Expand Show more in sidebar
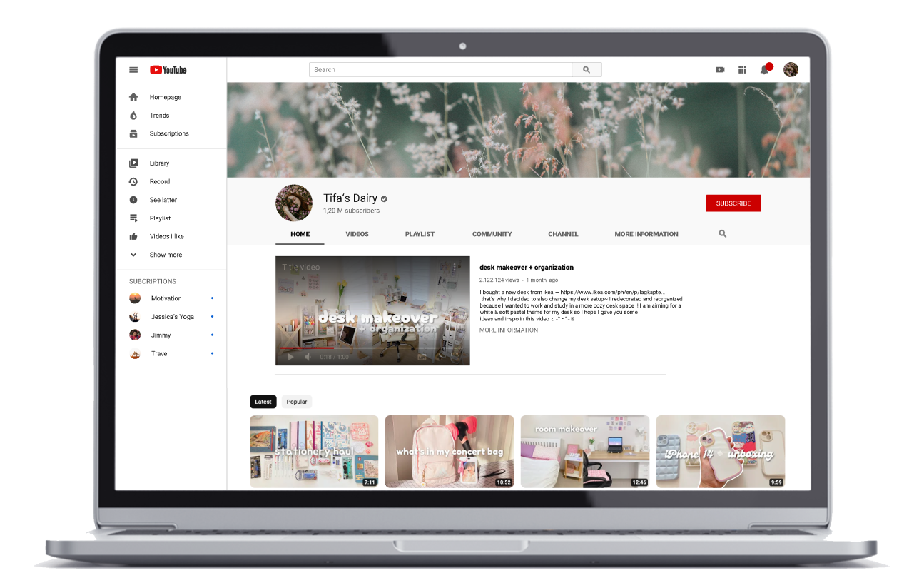919x588 pixels. 166,255
